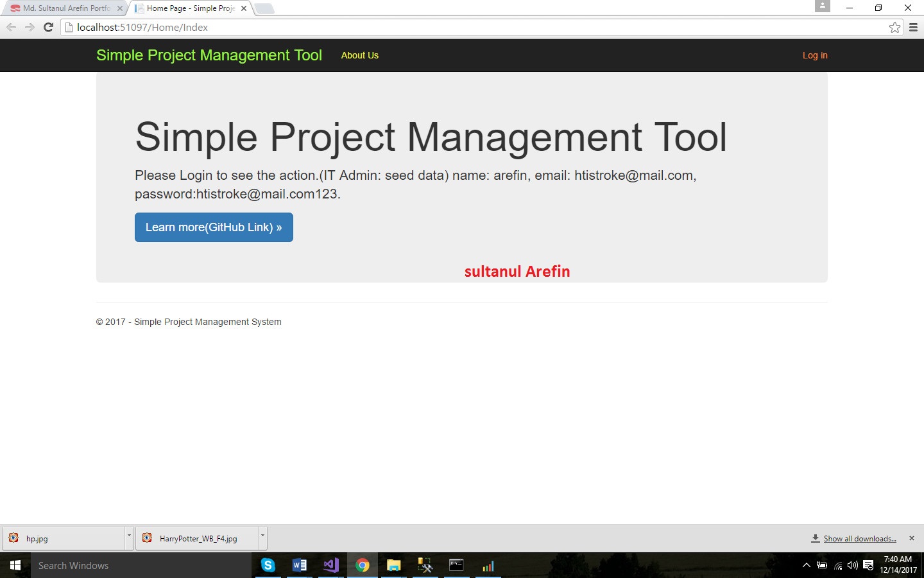Image resolution: width=924 pixels, height=578 pixels.
Task: Expand options for HarryPotter_WB_F4.jpg download
Action: point(262,536)
